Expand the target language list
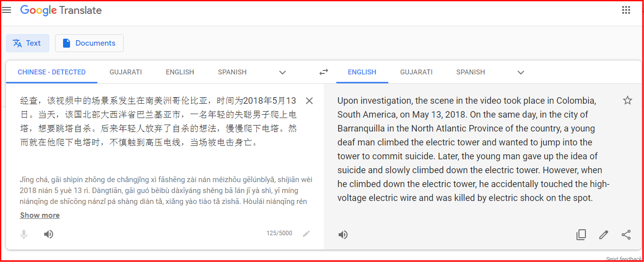 coord(521,72)
